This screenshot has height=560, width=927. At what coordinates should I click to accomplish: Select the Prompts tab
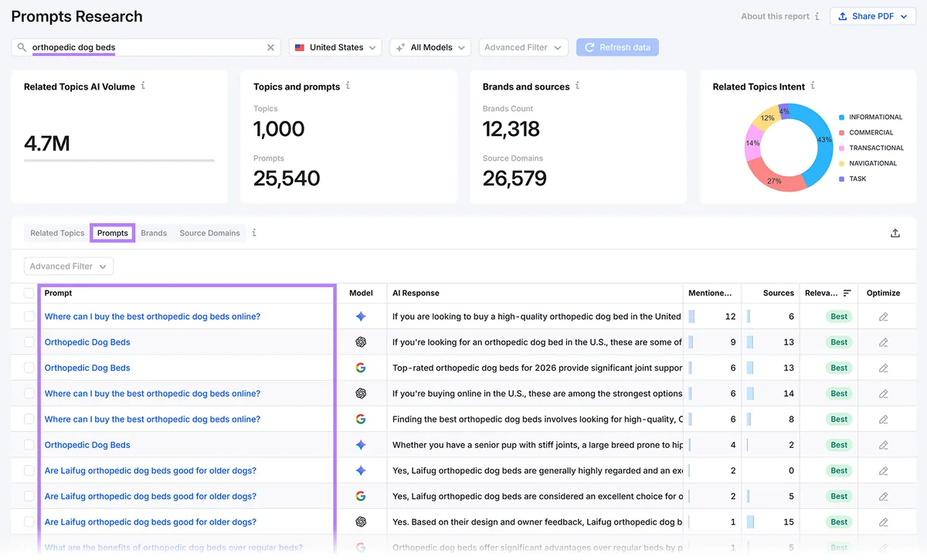[x=113, y=233]
